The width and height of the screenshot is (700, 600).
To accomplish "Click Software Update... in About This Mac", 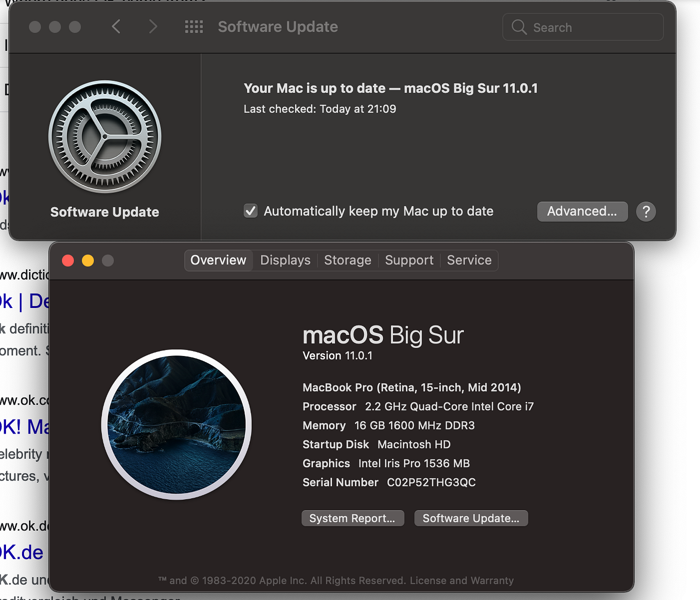I will (471, 518).
